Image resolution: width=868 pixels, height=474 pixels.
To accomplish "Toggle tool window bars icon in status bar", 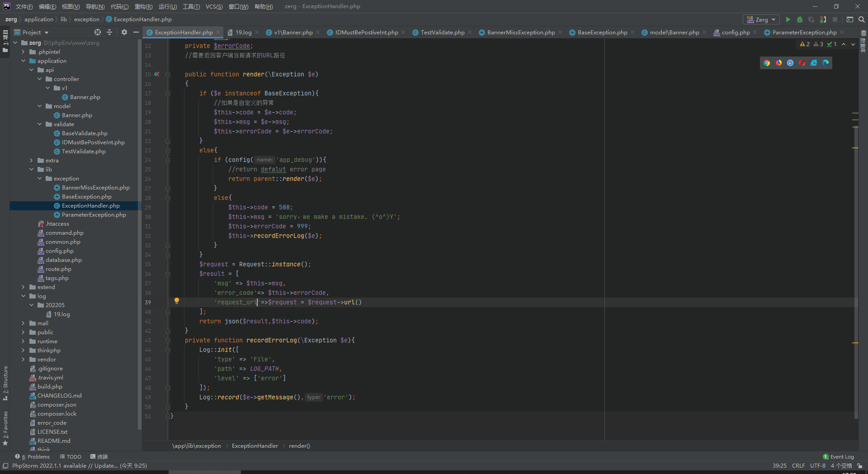I will coord(5,466).
